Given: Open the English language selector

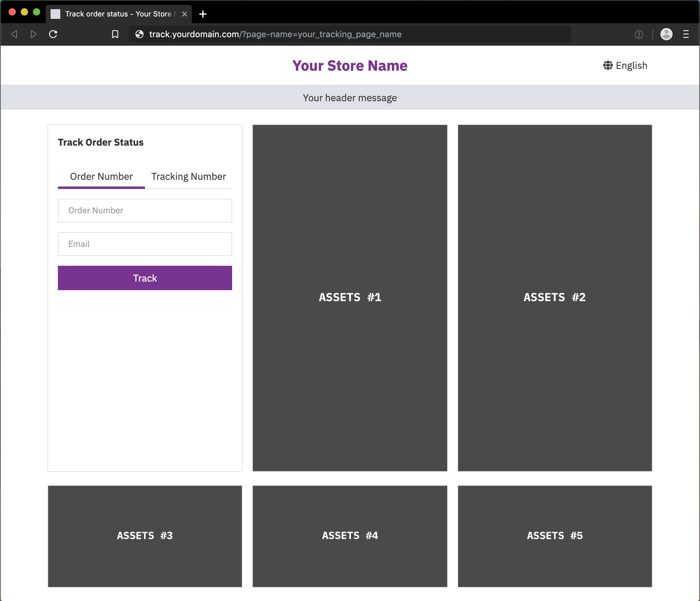Looking at the screenshot, I should point(625,65).
